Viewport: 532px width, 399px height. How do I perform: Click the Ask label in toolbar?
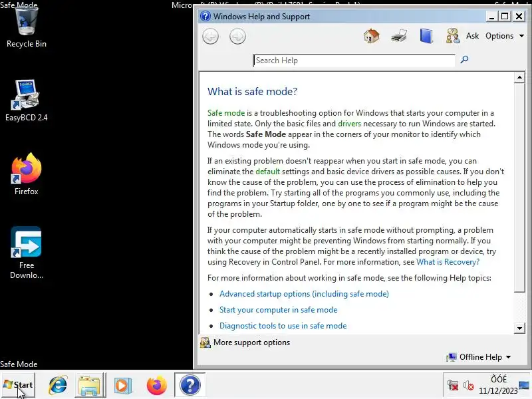(472, 36)
